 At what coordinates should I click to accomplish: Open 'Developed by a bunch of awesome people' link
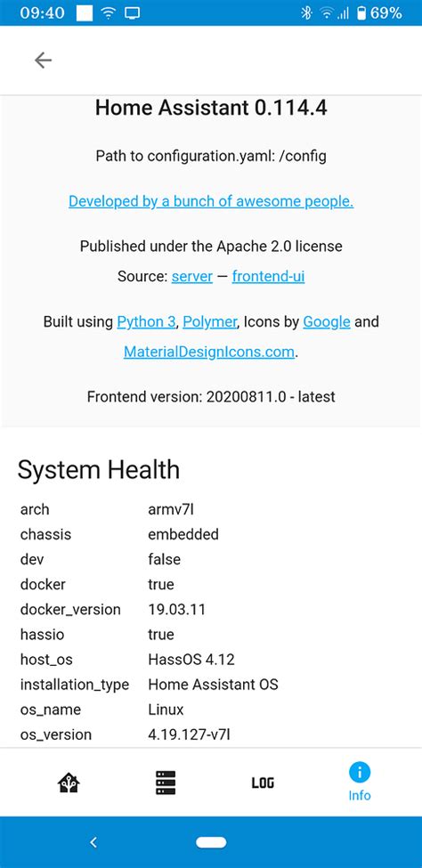click(x=211, y=201)
